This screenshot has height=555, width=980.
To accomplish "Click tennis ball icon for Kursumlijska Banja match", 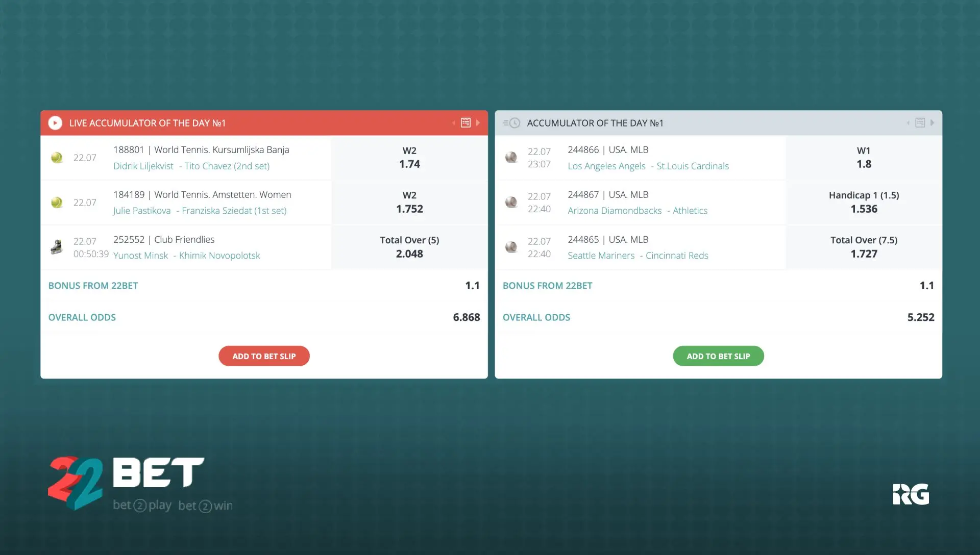I will coord(57,158).
